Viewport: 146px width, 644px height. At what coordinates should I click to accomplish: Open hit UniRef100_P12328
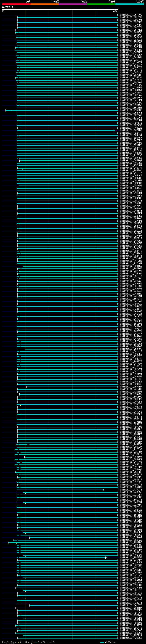(131, 482)
